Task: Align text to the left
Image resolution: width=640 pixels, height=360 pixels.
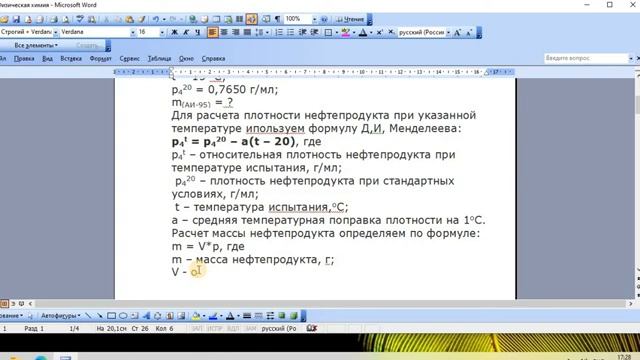Action: 212,32
